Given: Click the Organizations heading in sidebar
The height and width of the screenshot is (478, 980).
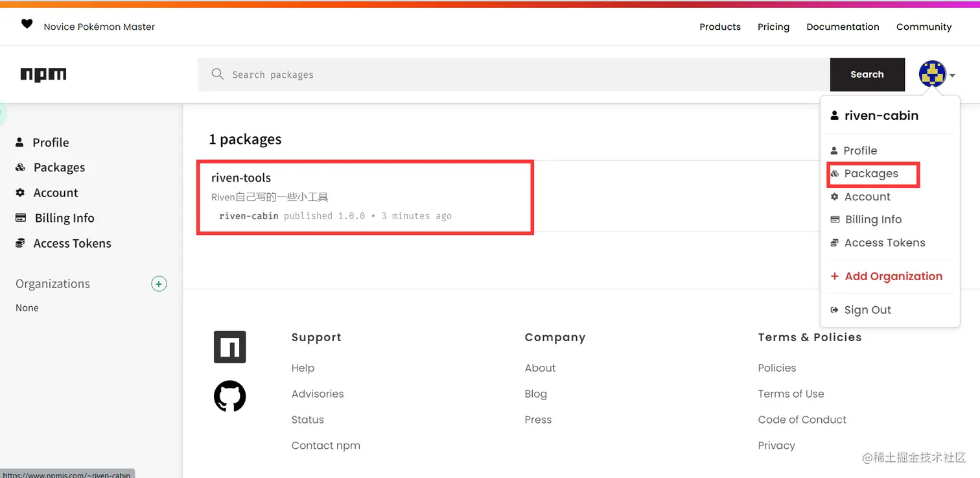Looking at the screenshot, I should pyautogui.click(x=52, y=283).
